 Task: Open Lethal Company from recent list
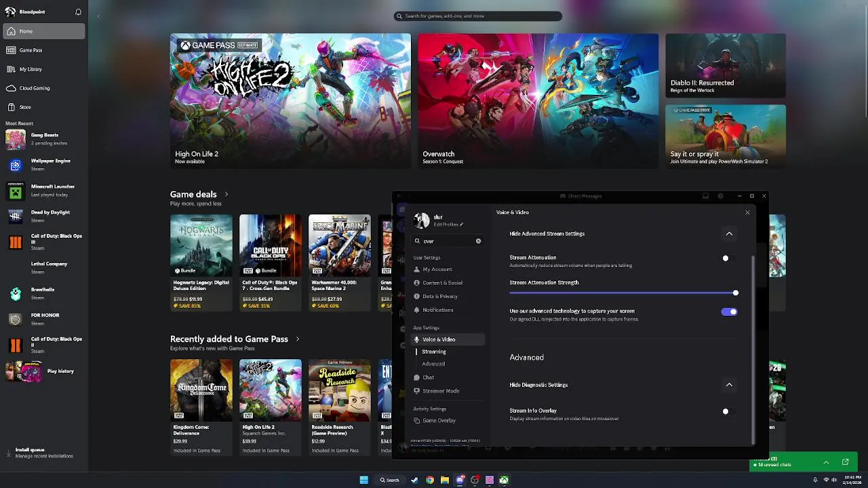coord(44,268)
